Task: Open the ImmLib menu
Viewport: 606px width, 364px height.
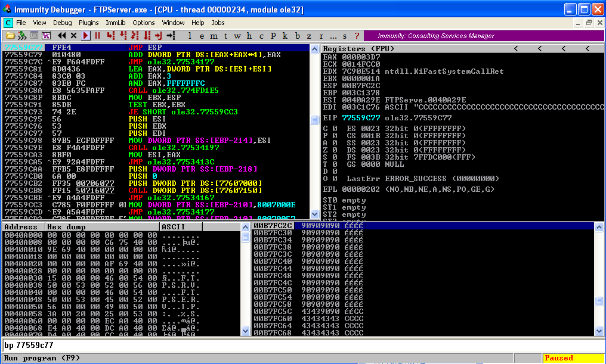Action: (x=116, y=23)
